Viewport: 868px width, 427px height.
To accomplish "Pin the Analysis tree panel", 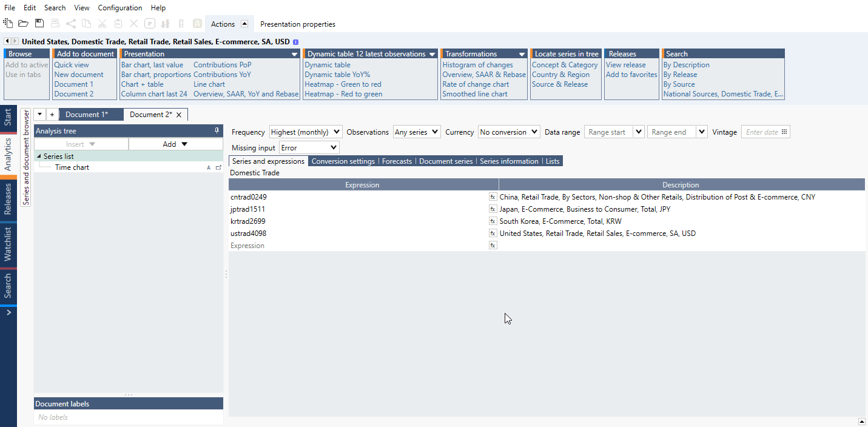I will tap(217, 130).
